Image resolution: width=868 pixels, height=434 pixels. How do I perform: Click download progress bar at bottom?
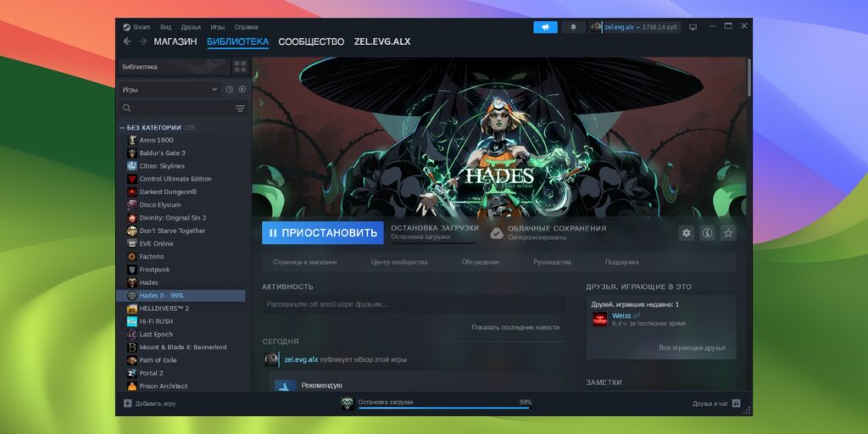click(444, 408)
